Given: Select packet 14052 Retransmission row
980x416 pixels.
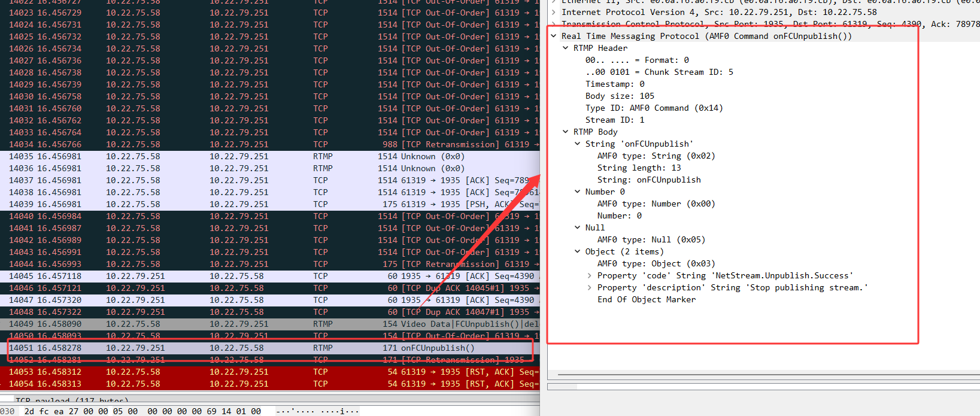Looking at the screenshot, I should (270, 360).
